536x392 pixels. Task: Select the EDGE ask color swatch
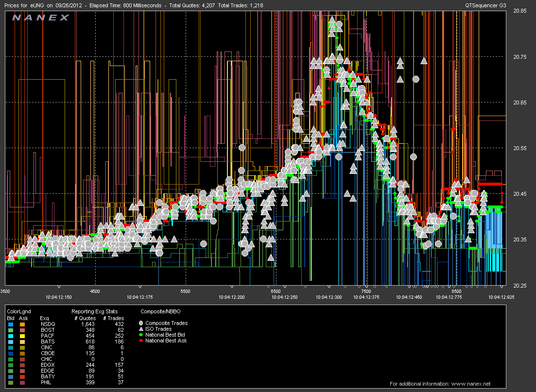click(x=22, y=371)
